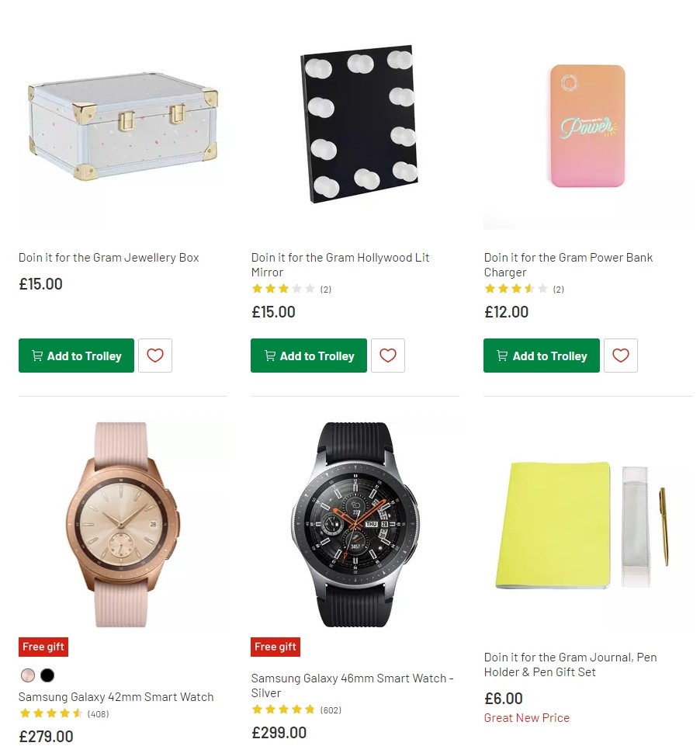The width and height of the screenshot is (700, 753).
Task: Open Samsung Galaxy 46mm Smart Watch - Silver page
Action: (x=351, y=685)
